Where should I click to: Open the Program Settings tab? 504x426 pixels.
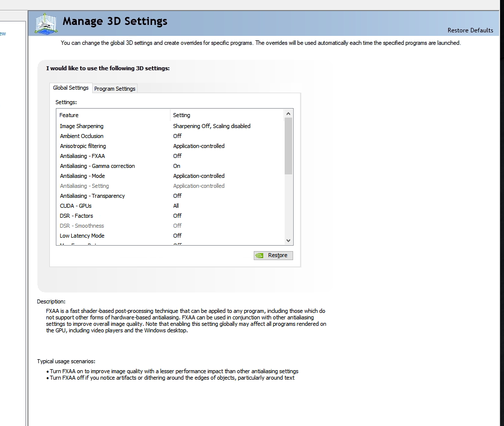click(x=115, y=89)
